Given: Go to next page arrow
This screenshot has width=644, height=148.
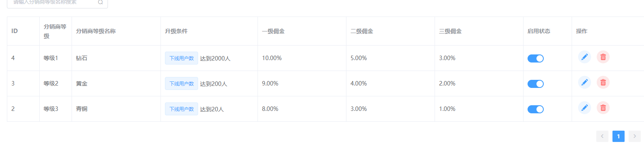Looking at the screenshot, I should pyautogui.click(x=635, y=136).
